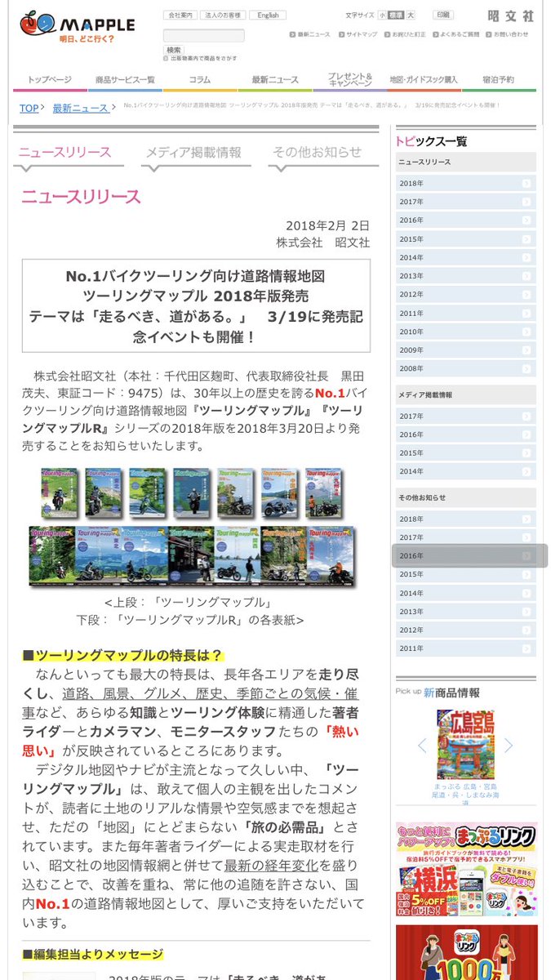Select 2011年 under その他お知らせ sidebar
Screen dimensions: 551x980
[x=466, y=649]
